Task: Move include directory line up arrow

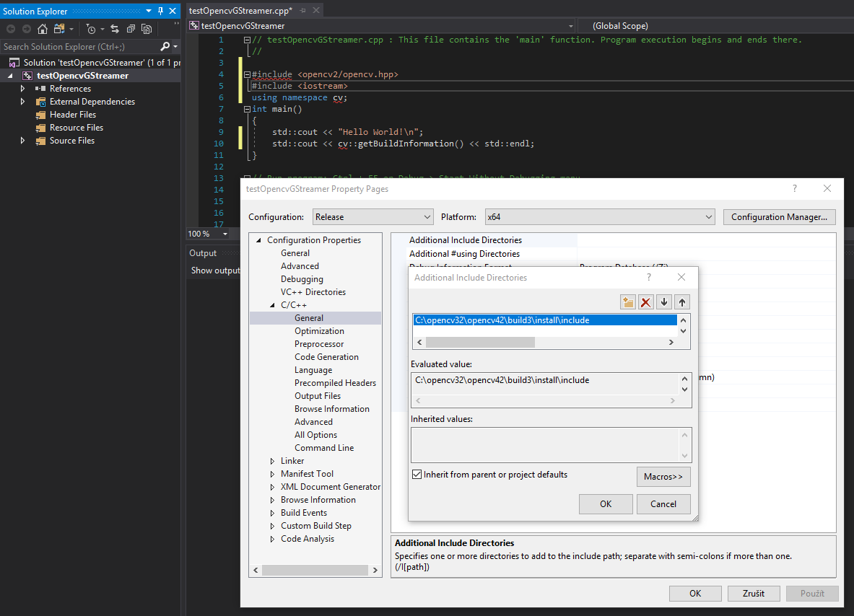Action: (682, 302)
